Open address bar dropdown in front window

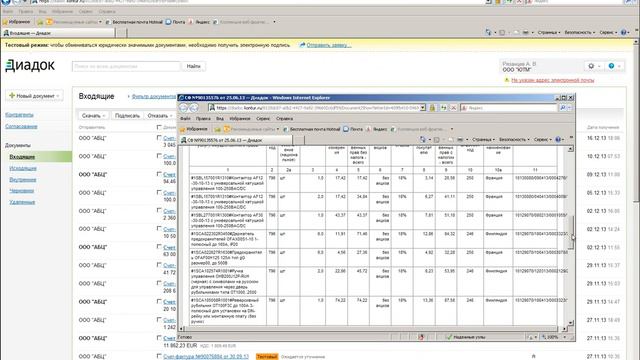pos(422,108)
